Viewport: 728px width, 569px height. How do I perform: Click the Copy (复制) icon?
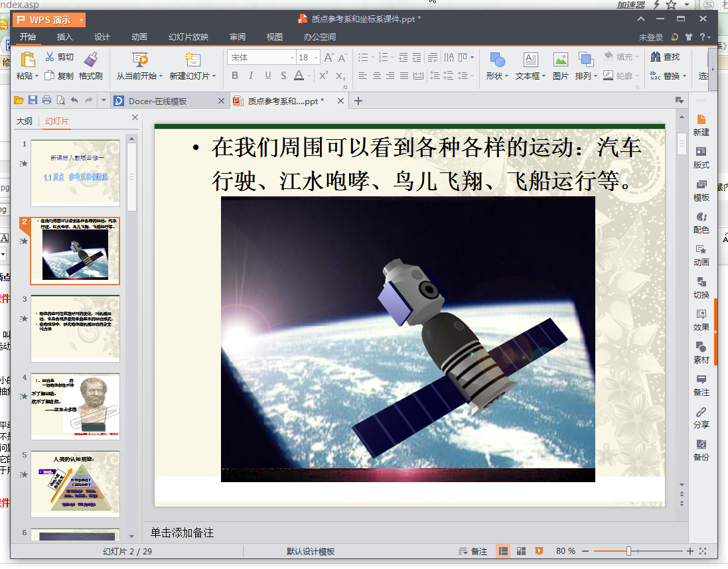point(49,75)
